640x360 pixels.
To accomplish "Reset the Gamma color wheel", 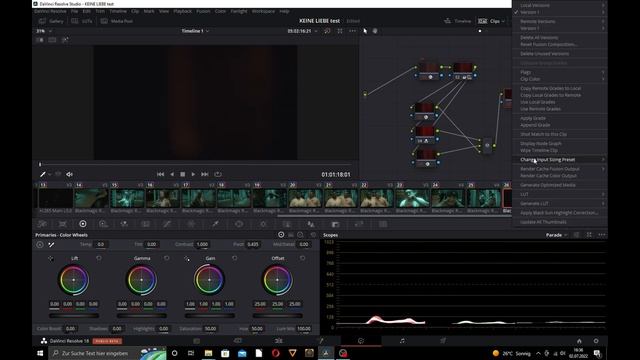I will click(x=167, y=258).
